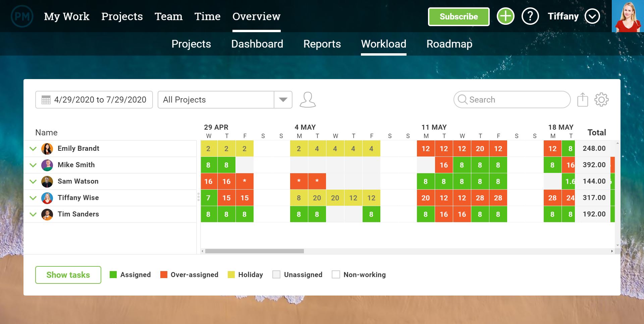Image resolution: width=644 pixels, height=324 pixels.
Task: Click the search magnifier icon
Action: click(x=463, y=100)
